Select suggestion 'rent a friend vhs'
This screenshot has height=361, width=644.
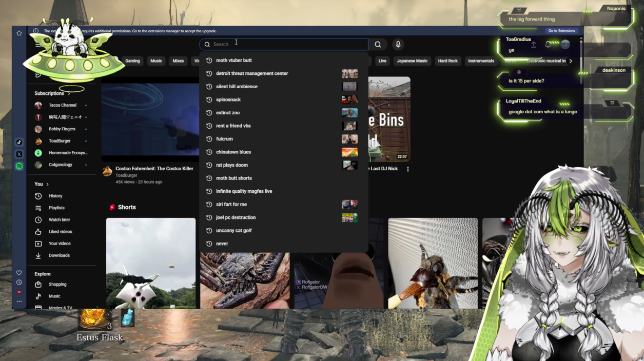point(284,126)
